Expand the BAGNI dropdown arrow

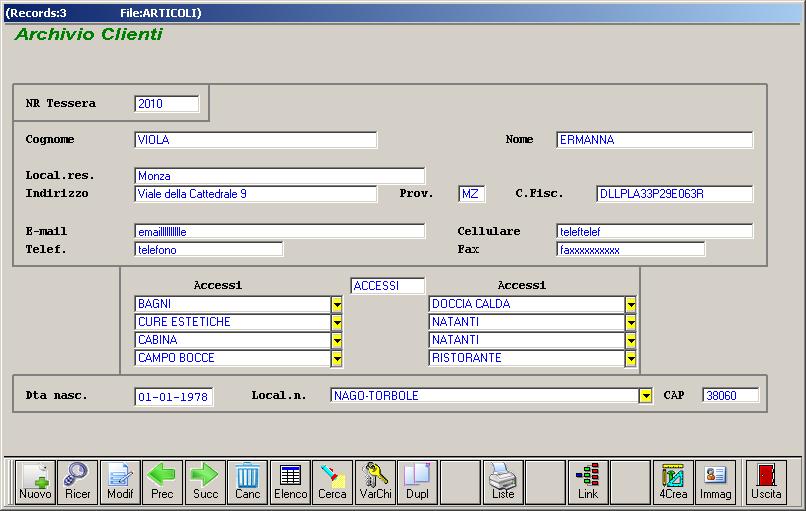click(337, 304)
